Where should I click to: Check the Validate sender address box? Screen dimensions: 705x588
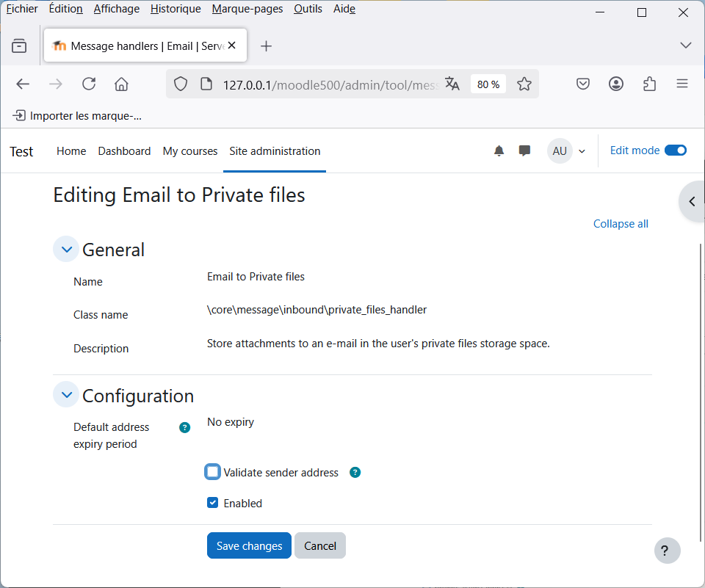click(x=213, y=472)
